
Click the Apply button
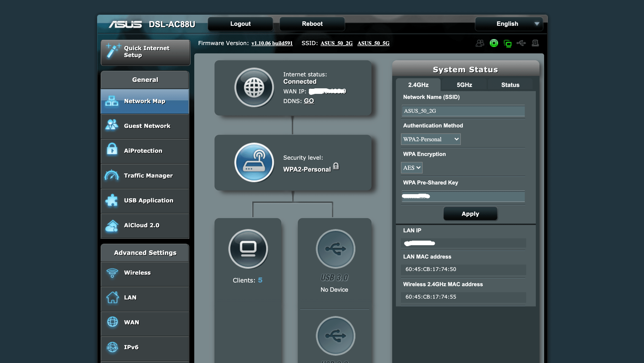470,214
